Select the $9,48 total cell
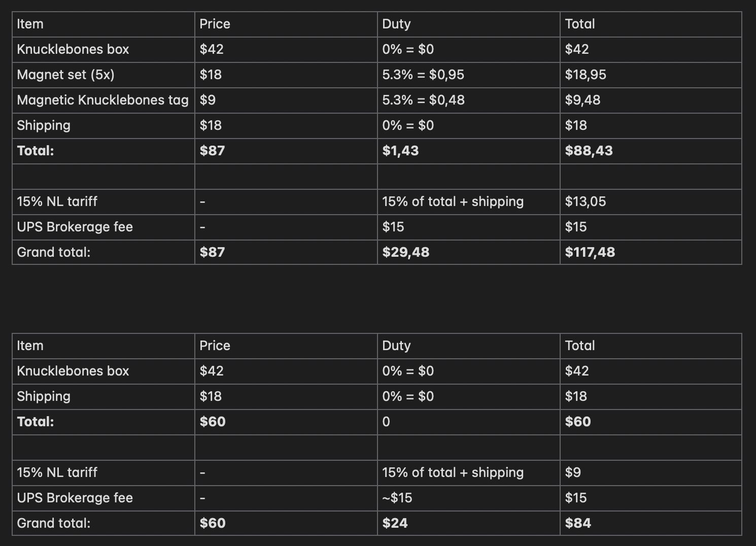The image size is (756, 546). tap(582, 100)
